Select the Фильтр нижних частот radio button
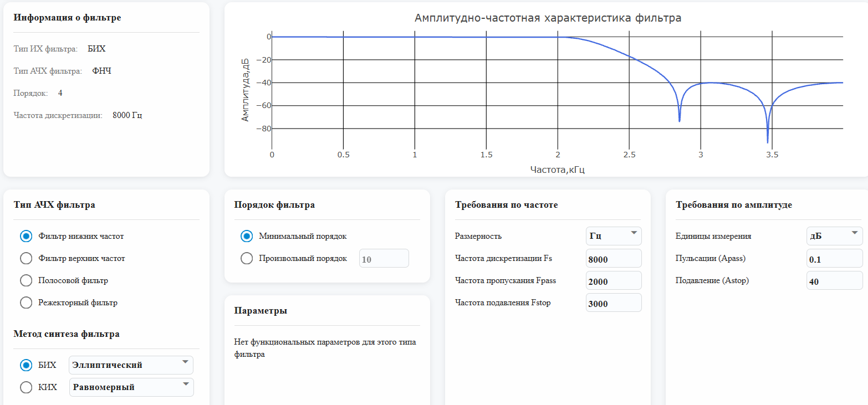Screen dimensions: 868x405 click(26, 236)
